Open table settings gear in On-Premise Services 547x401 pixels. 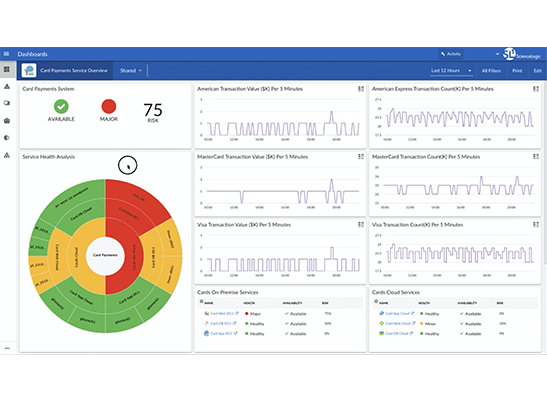(x=201, y=302)
